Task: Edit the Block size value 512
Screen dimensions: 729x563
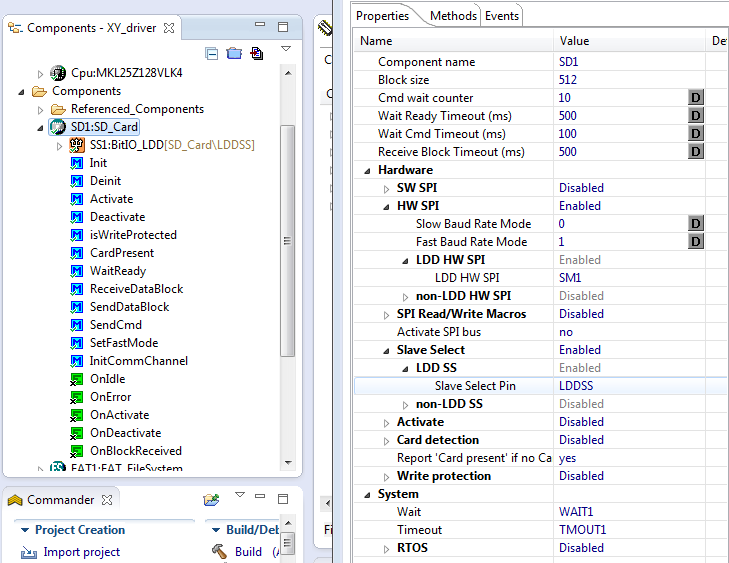Action: coord(629,80)
